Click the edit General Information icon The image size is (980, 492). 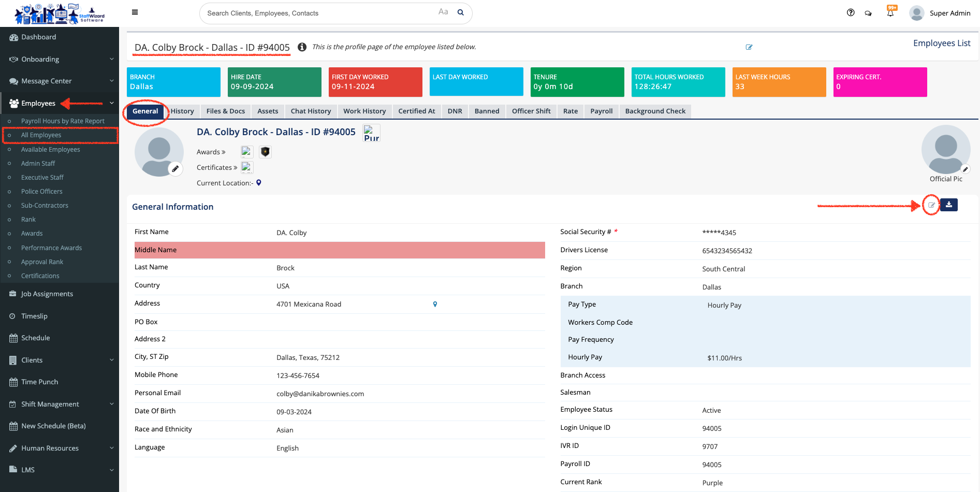(931, 205)
